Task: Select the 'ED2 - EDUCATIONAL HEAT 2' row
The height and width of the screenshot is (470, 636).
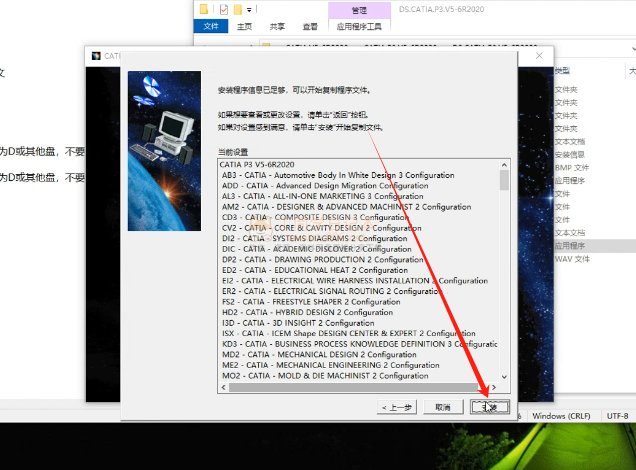Action: click(x=315, y=270)
